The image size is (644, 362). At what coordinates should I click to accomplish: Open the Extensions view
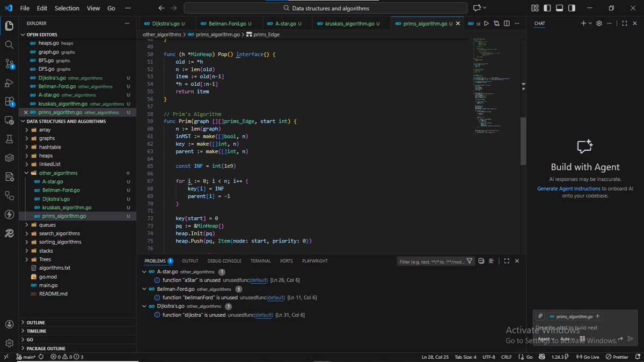[x=9, y=101]
